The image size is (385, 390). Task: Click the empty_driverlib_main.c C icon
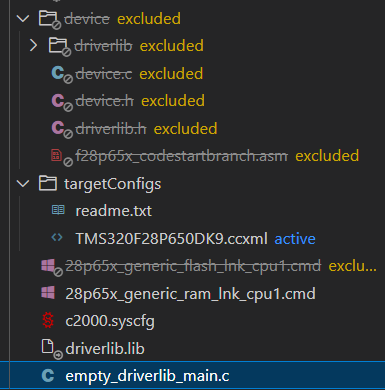point(48,376)
